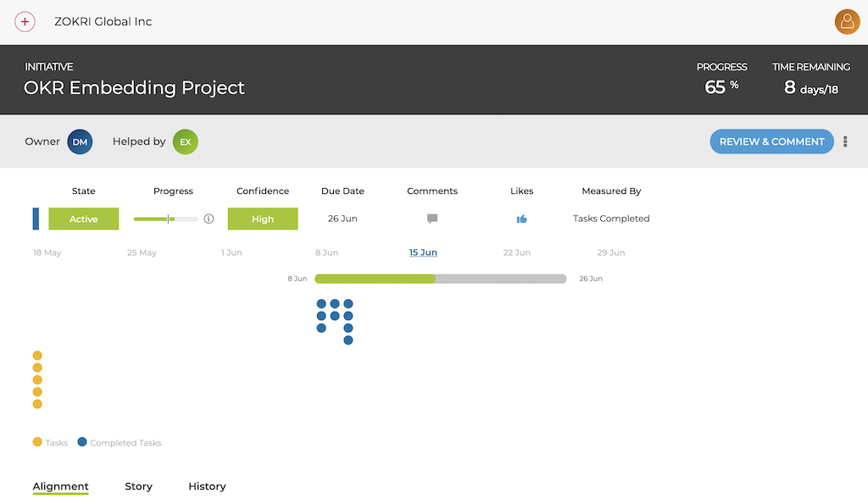Click the plus icon to add new item

(x=25, y=21)
